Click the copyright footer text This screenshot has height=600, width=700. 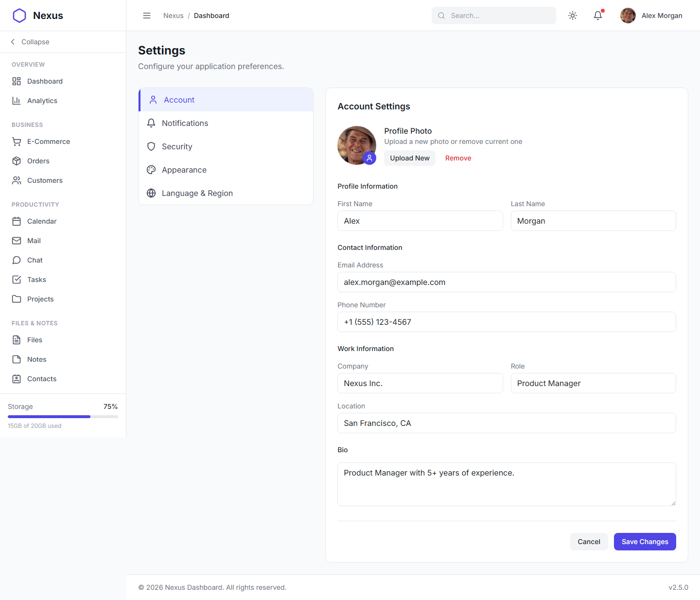pos(212,587)
